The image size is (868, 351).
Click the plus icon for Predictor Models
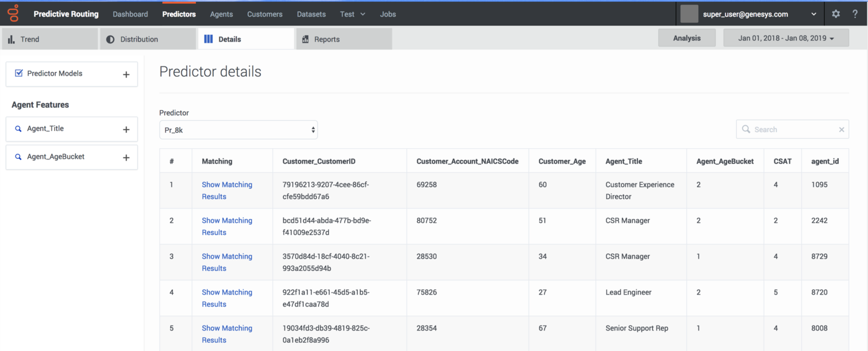click(x=126, y=74)
